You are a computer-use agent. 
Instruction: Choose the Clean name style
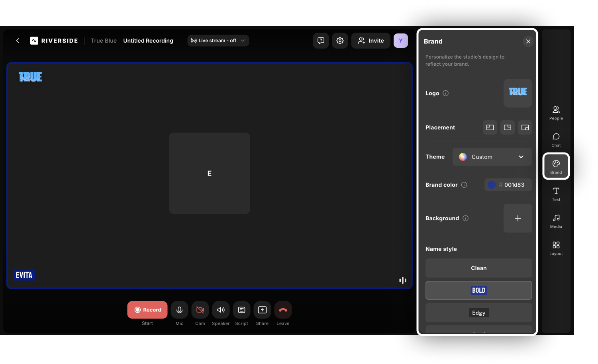click(478, 268)
